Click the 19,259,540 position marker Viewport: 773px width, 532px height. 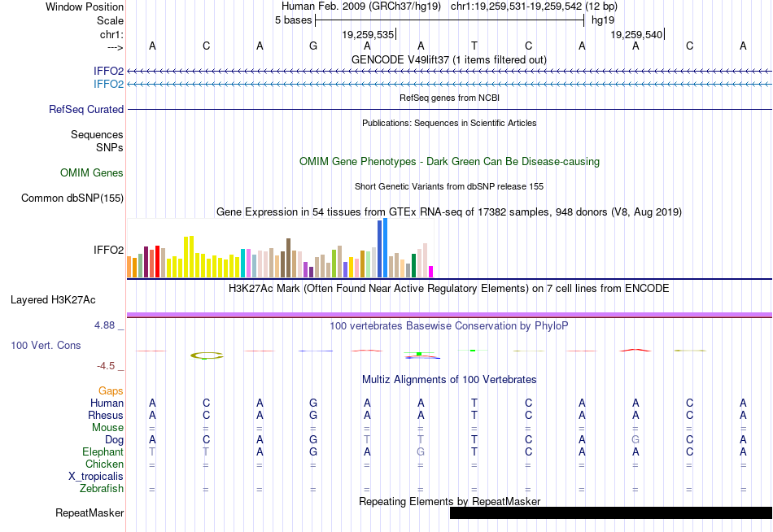636,34
